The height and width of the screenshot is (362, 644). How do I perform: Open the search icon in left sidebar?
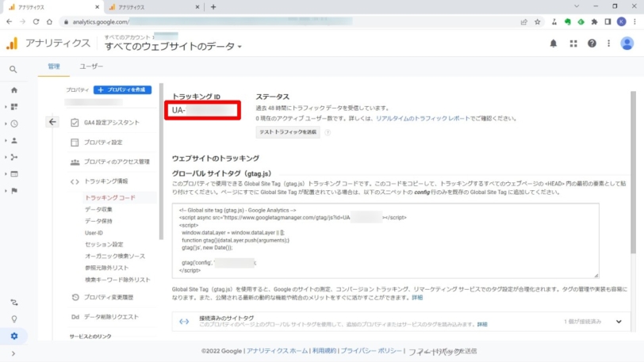[13, 70]
